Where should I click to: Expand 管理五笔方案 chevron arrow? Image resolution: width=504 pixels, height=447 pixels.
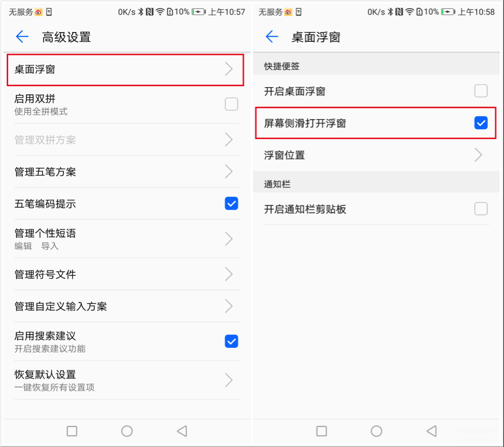click(x=229, y=172)
